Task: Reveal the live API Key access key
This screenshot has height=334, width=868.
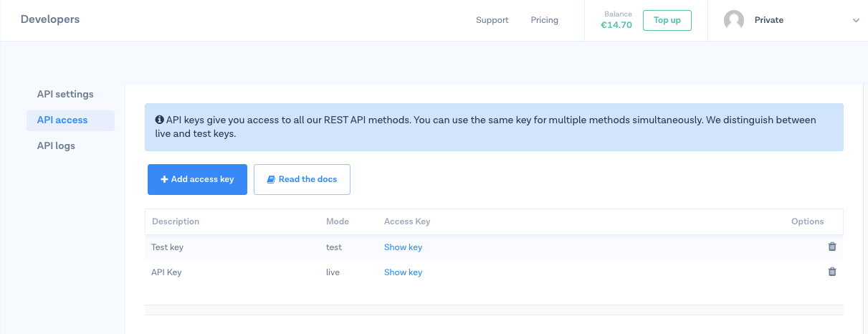Action: (403, 272)
